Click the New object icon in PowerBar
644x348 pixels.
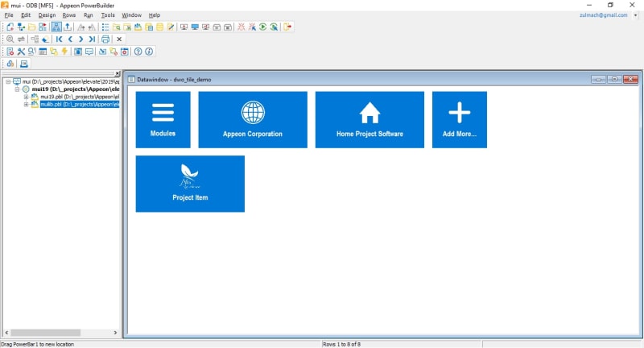(10, 27)
